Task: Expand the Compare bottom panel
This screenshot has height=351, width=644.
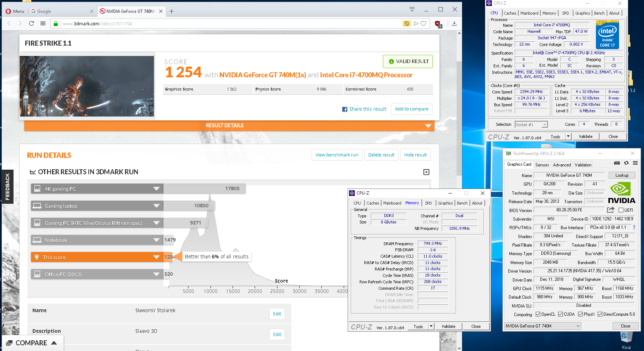Action: click(x=32, y=343)
